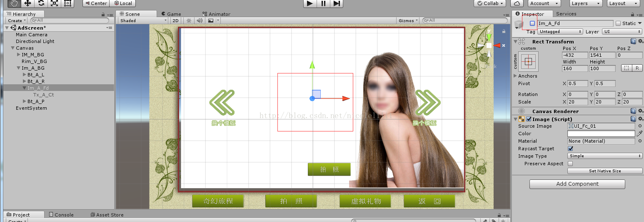Select the Rotate tool
The height and width of the screenshot is (222, 644).
pyautogui.click(x=41, y=3)
